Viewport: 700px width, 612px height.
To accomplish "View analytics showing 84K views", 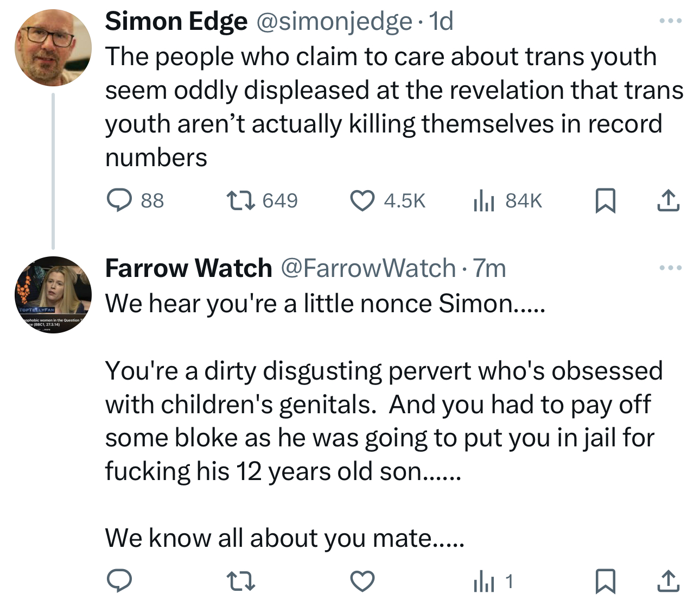I will tap(484, 200).
